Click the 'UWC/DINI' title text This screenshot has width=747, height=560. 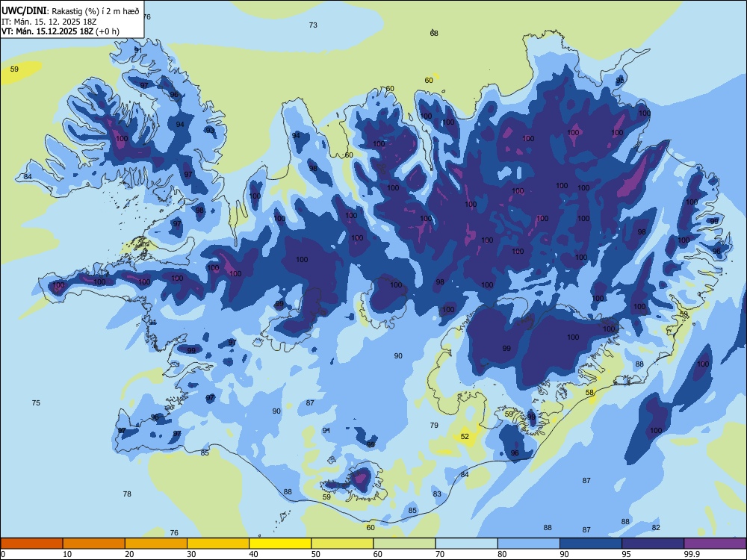coord(25,11)
